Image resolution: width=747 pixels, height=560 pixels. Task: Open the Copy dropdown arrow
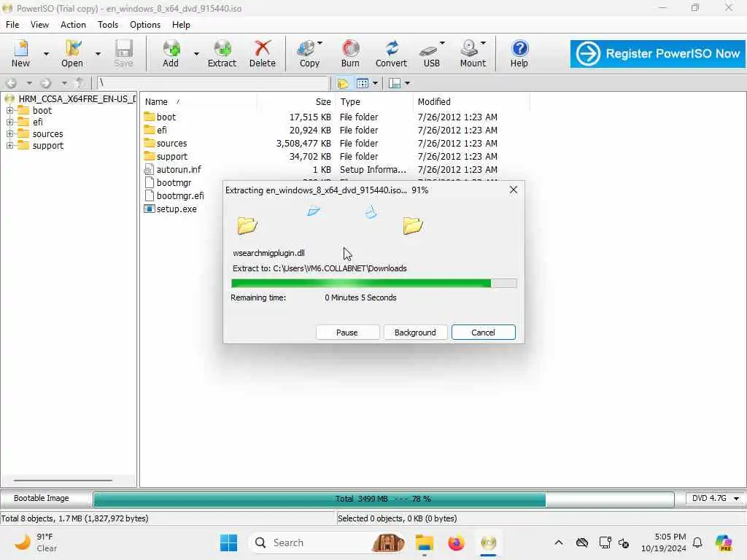(320, 43)
